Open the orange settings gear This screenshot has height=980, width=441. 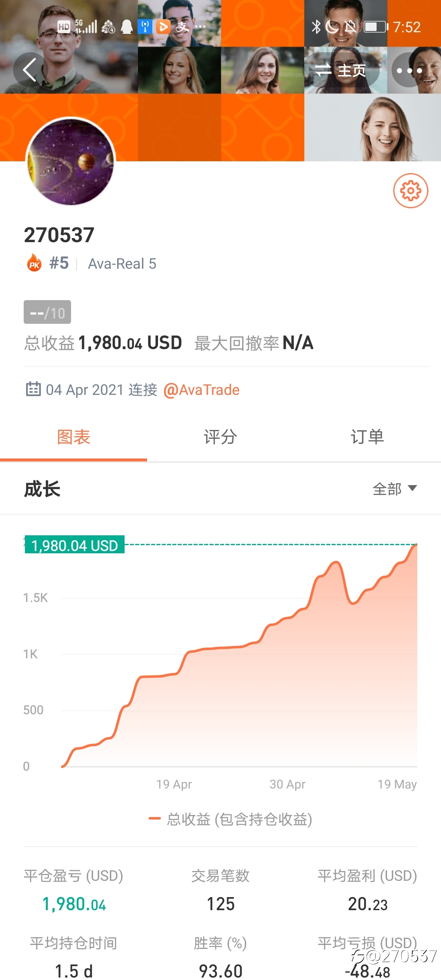coord(410,191)
